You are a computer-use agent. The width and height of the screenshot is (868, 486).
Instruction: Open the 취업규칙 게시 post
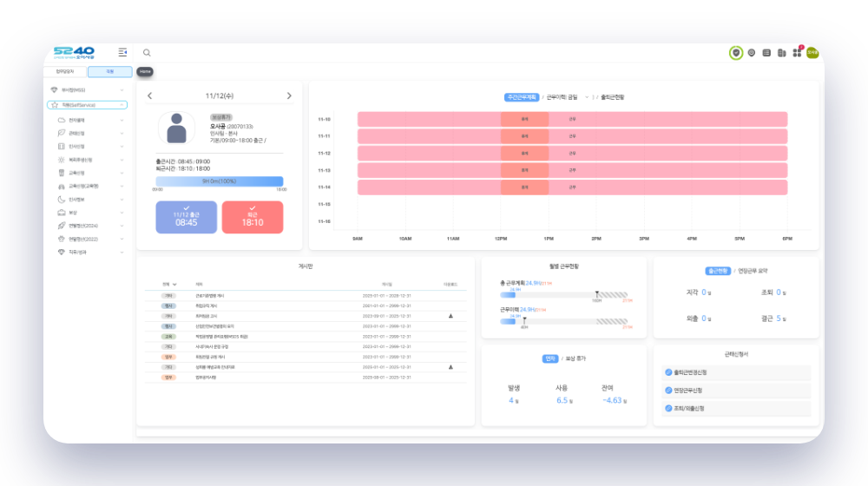coord(206,305)
